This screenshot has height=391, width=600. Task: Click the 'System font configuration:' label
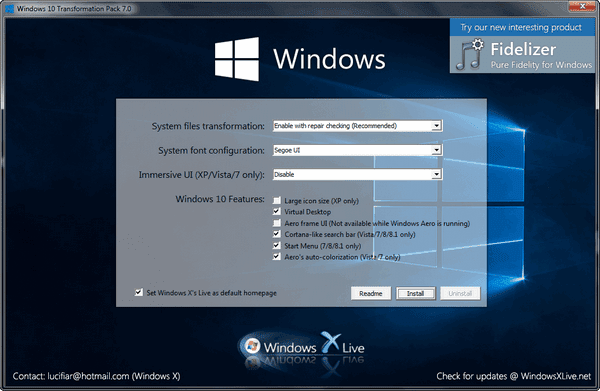[212, 150]
